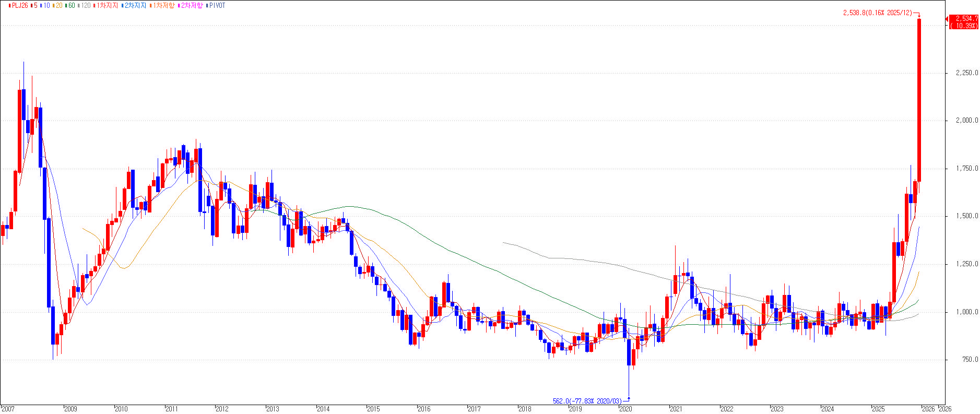Toggle the 5-period moving average legend
980x414 pixels.
click(x=36, y=6)
